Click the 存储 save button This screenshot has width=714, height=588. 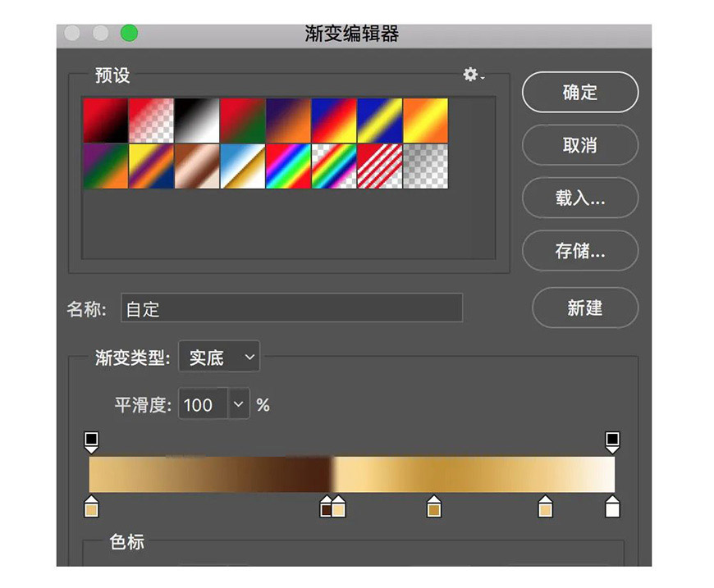(x=580, y=252)
